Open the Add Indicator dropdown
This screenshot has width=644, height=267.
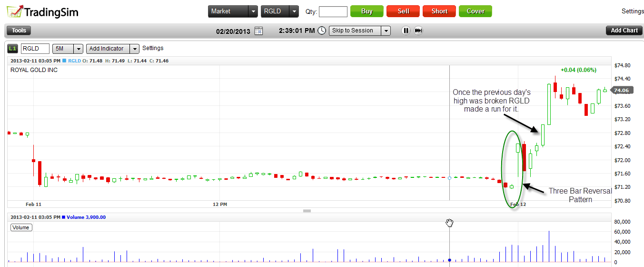(135, 49)
